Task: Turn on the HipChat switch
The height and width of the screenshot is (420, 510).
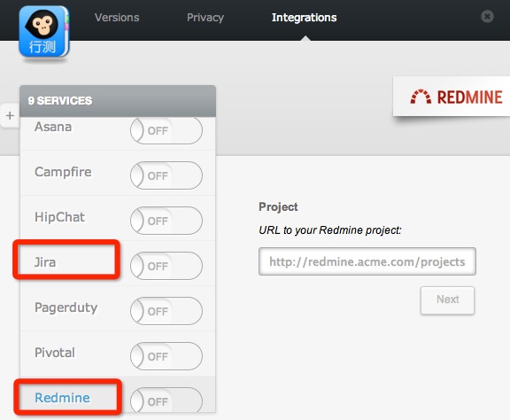Action: (x=166, y=221)
